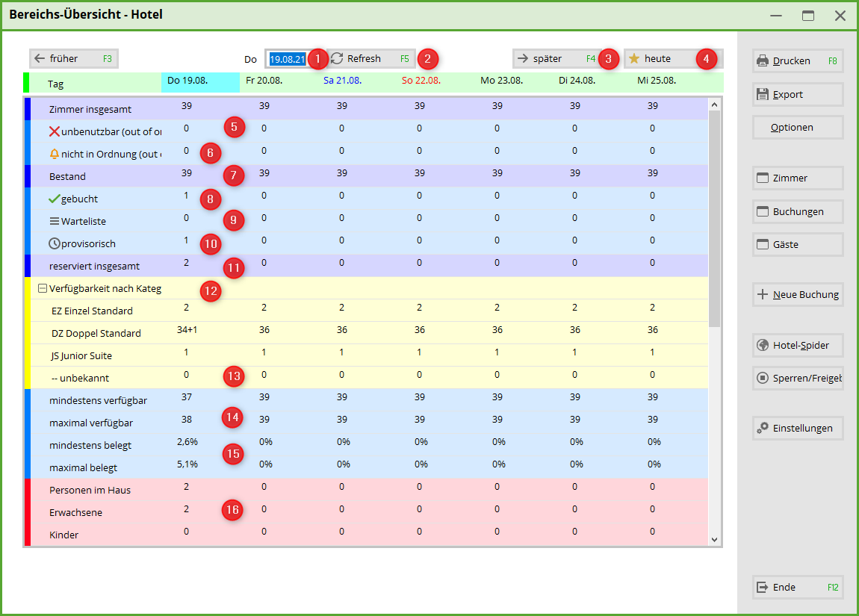The width and height of the screenshot is (859, 616).
Task: Click the printer icon on Drucken
Action: tap(763, 61)
